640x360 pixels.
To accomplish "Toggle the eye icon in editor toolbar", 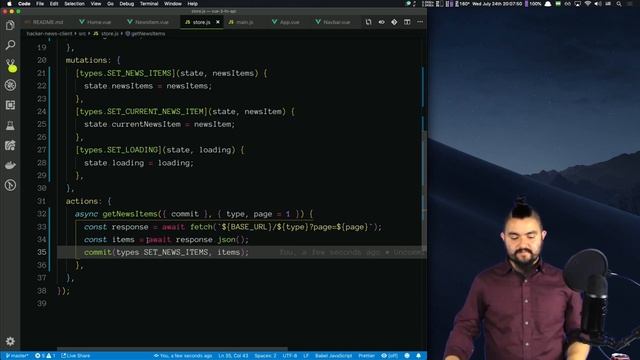I will 382,22.
